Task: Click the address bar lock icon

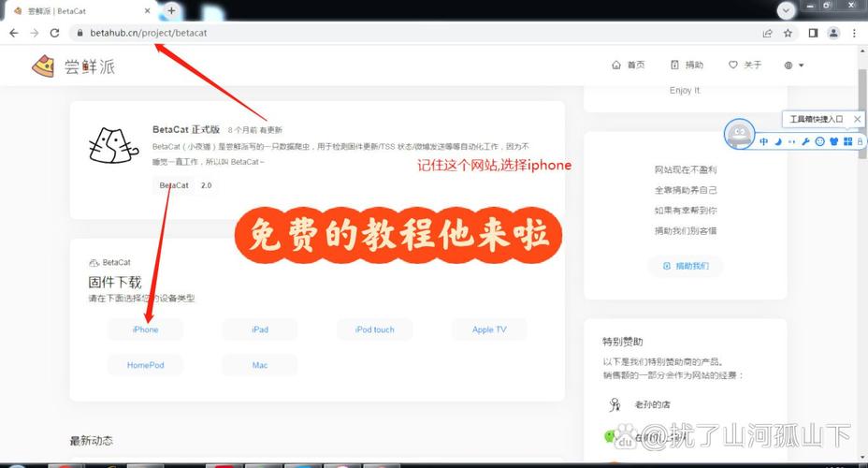Action: pos(80,34)
